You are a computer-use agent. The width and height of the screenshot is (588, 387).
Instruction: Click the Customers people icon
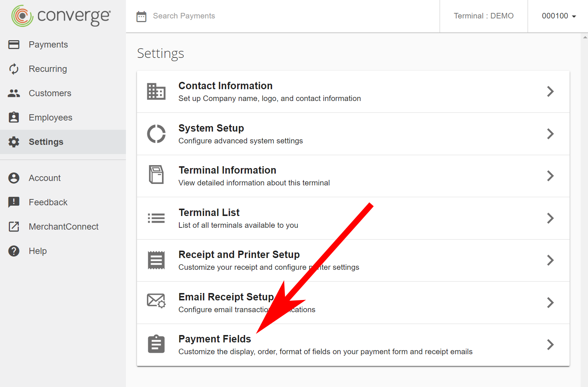[x=14, y=93]
